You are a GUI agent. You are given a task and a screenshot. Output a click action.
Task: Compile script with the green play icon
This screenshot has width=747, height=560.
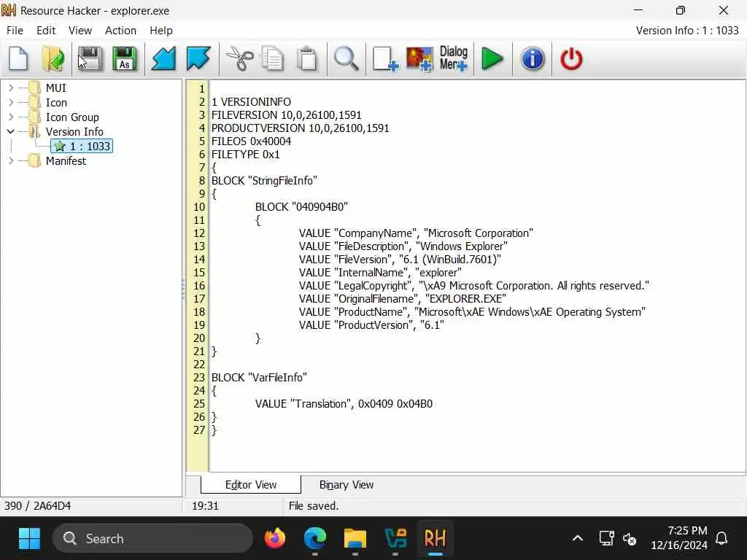pos(492,59)
